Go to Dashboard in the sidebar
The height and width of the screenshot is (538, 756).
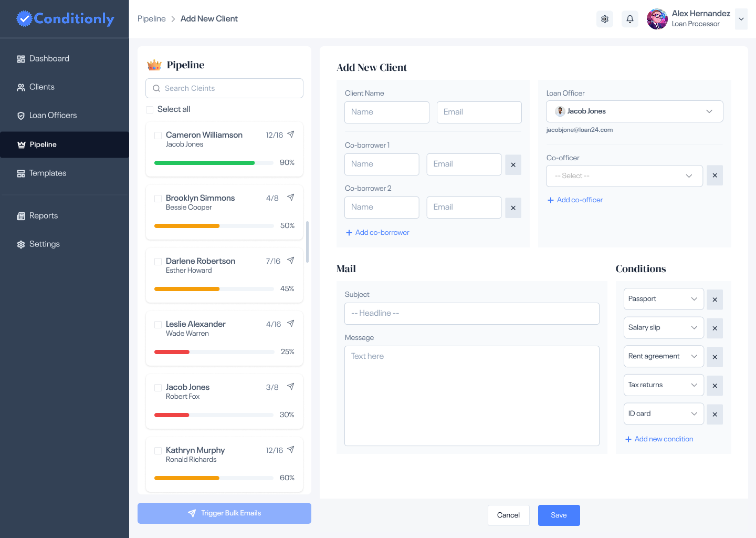click(x=49, y=59)
